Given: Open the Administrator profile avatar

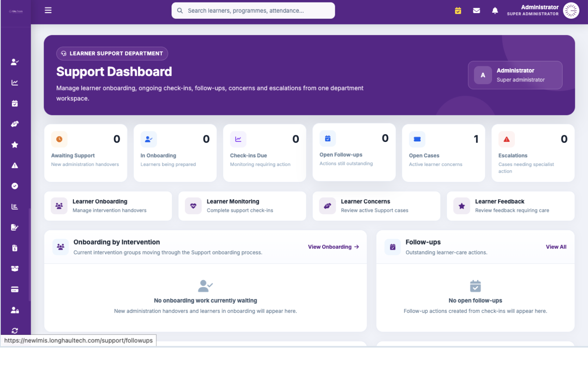Looking at the screenshot, I should pos(571,11).
